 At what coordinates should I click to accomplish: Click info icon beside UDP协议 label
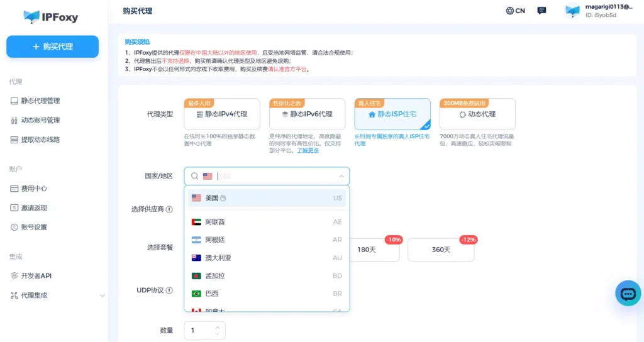(x=169, y=290)
